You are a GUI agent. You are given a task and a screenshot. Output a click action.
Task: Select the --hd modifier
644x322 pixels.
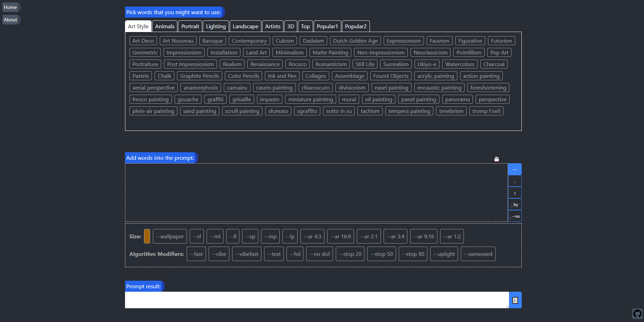(x=295, y=254)
